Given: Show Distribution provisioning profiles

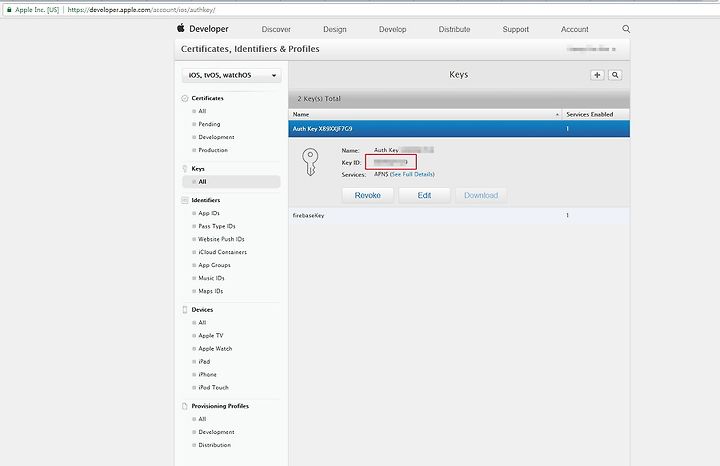Looking at the screenshot, I should [x=214, y=445].
